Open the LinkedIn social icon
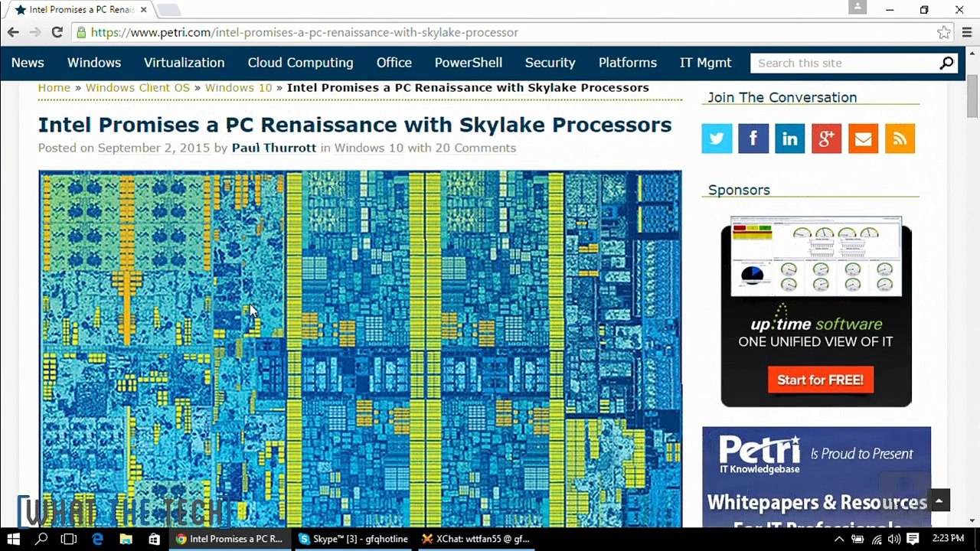This screenshot has width=980, height=551. point(790,139)
